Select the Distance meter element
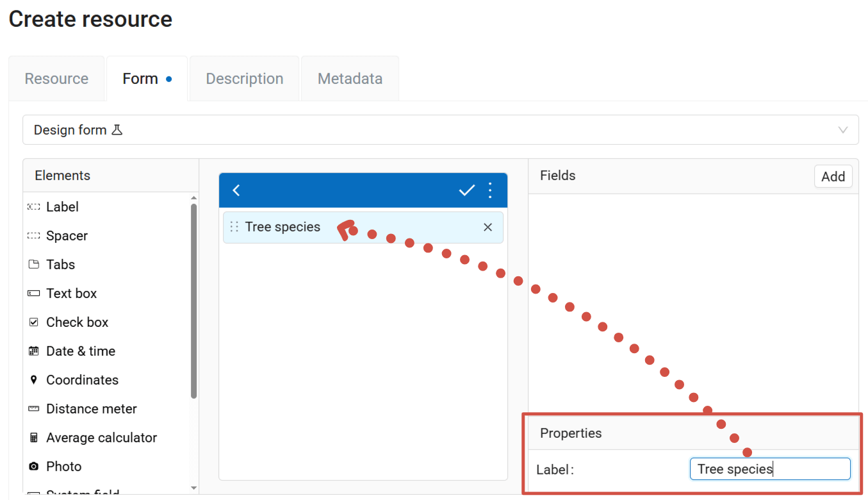Image resolution: width=868 pixels, height=500 pixels. [x=91, y=409]
